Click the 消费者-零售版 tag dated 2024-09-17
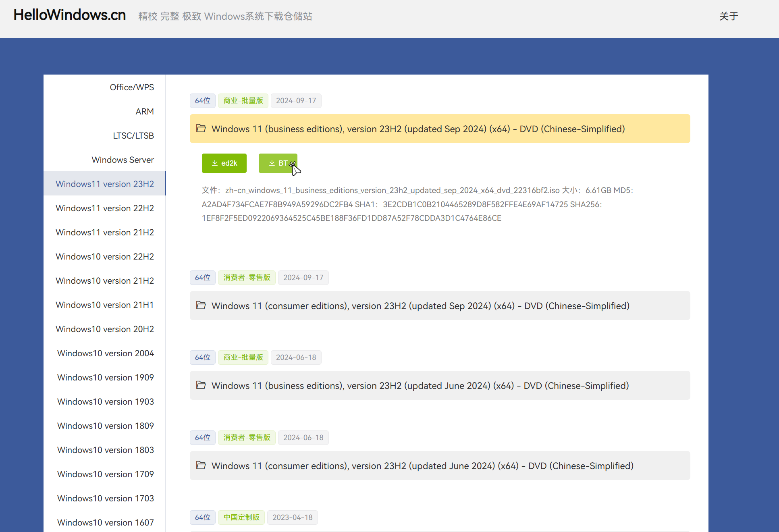The image size is (779, 532). point(247,277)
